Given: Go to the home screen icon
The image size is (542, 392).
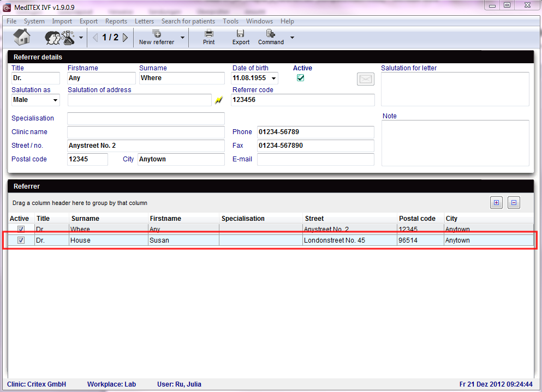Looking at the screenshot, I should (22, 37).
